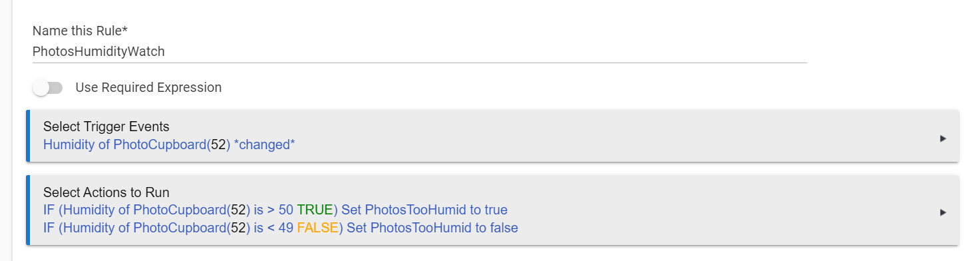Open the Select Actions to Run heading
Viewport: 980px width, 261px height.
pos(106,192)
